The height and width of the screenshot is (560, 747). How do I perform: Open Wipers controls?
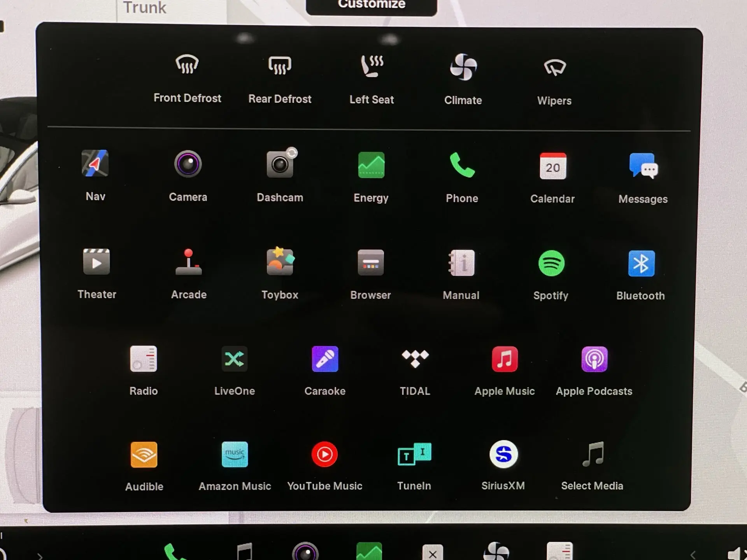554,82
